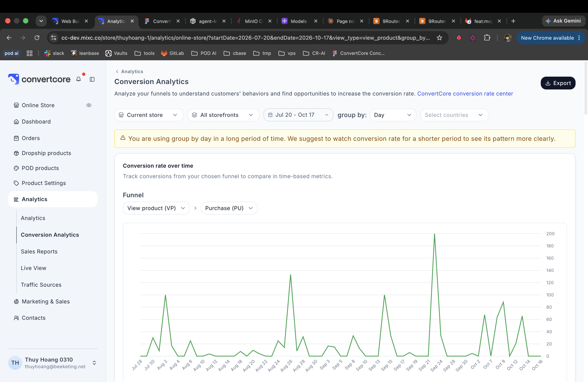Change group by Day dropdown
This screenshot has width=588, height=382.
(393, 115)
